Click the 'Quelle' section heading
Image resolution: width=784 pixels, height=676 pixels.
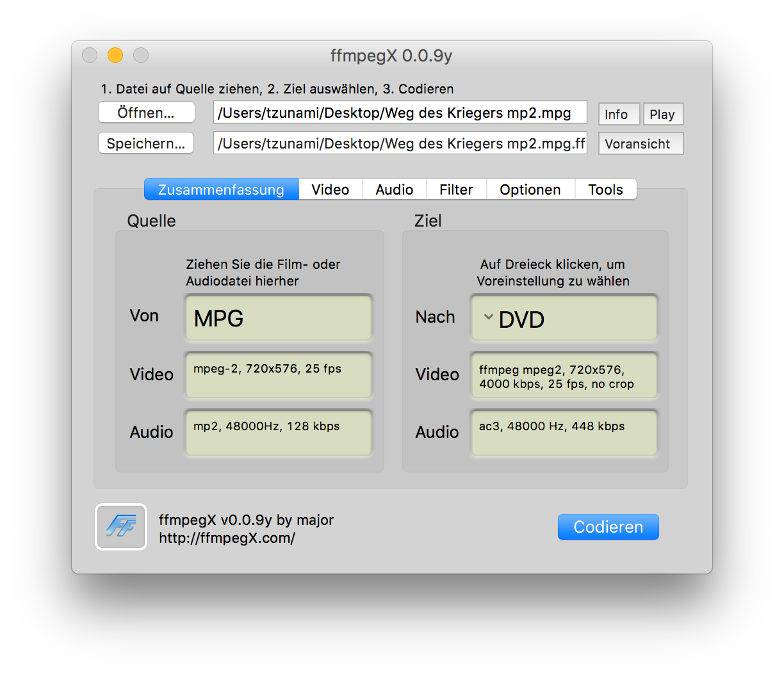pos(151,221)
